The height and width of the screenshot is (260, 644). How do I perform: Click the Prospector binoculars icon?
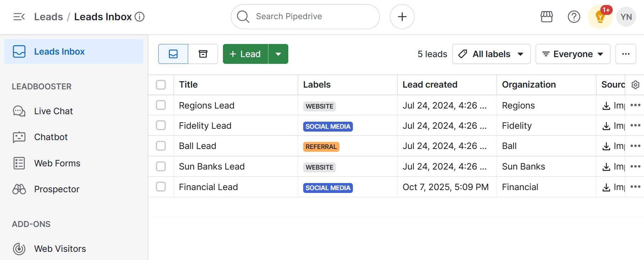point(19,189)
